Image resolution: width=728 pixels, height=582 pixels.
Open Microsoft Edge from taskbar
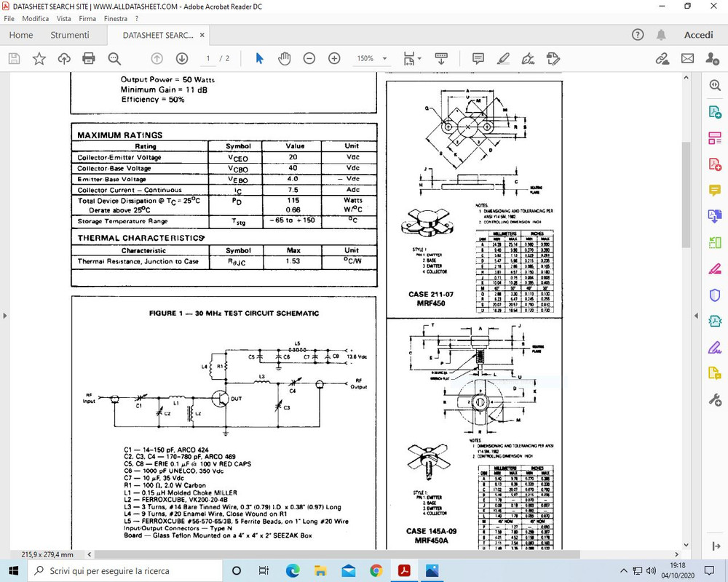pos(293,570)
